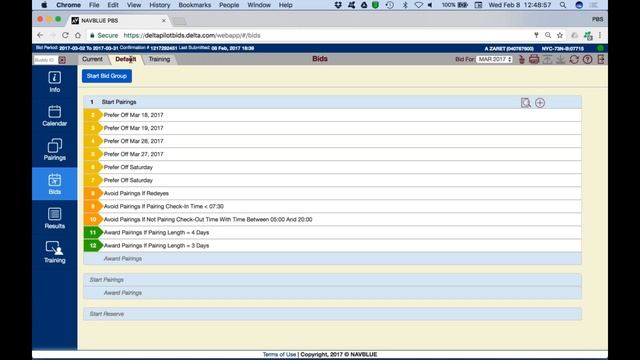Click the hand pointer toolbar icon
Screen dimensions: 640x360
(x=522, y=60)
